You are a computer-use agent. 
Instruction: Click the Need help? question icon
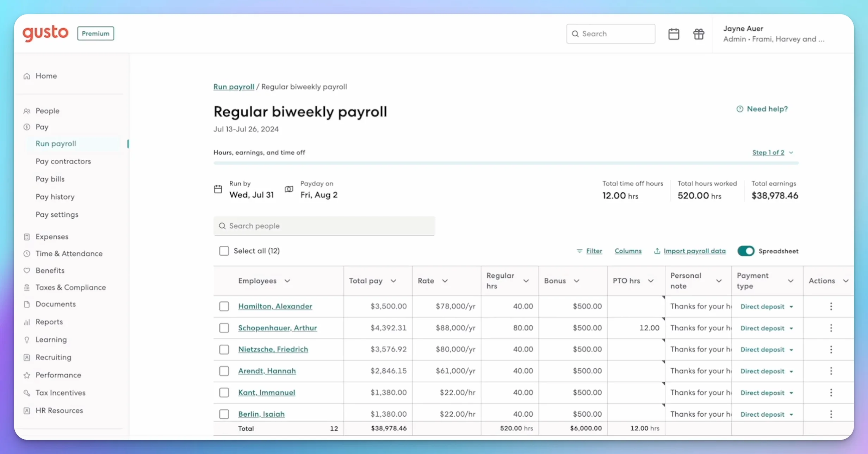click(740, 109)
